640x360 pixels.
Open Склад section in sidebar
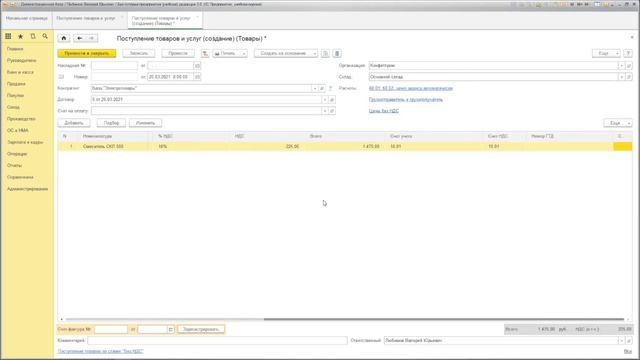[13, 107]
